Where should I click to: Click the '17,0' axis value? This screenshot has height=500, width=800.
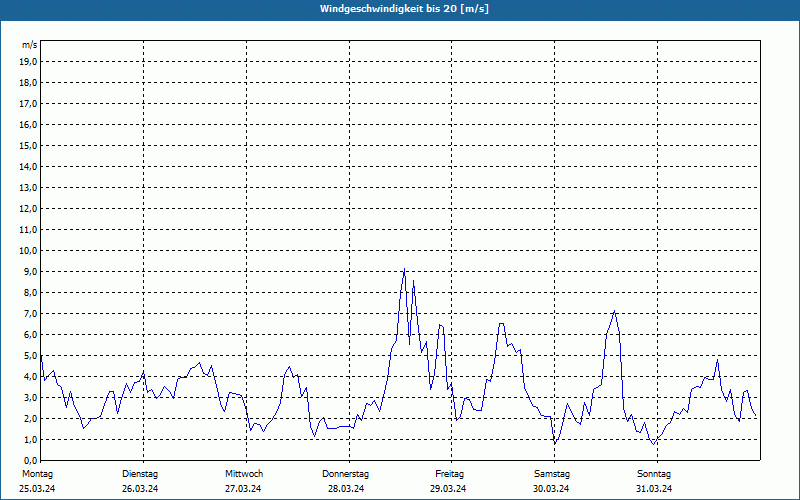pyautogui.click(x=28, y=104)
